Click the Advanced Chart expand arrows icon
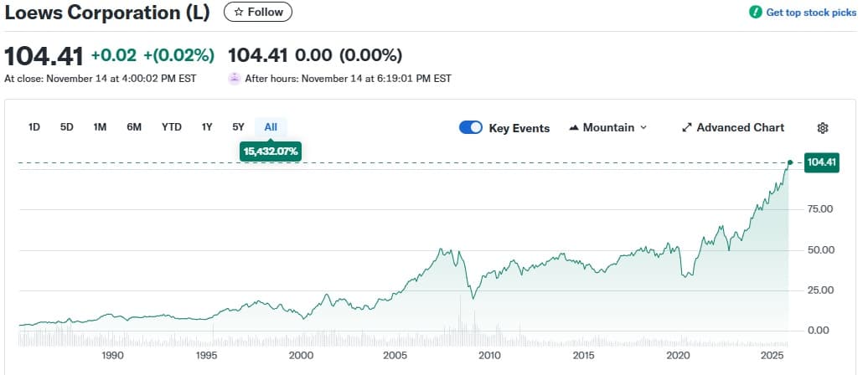Screen dimensions: 868x375 point(687,128)
